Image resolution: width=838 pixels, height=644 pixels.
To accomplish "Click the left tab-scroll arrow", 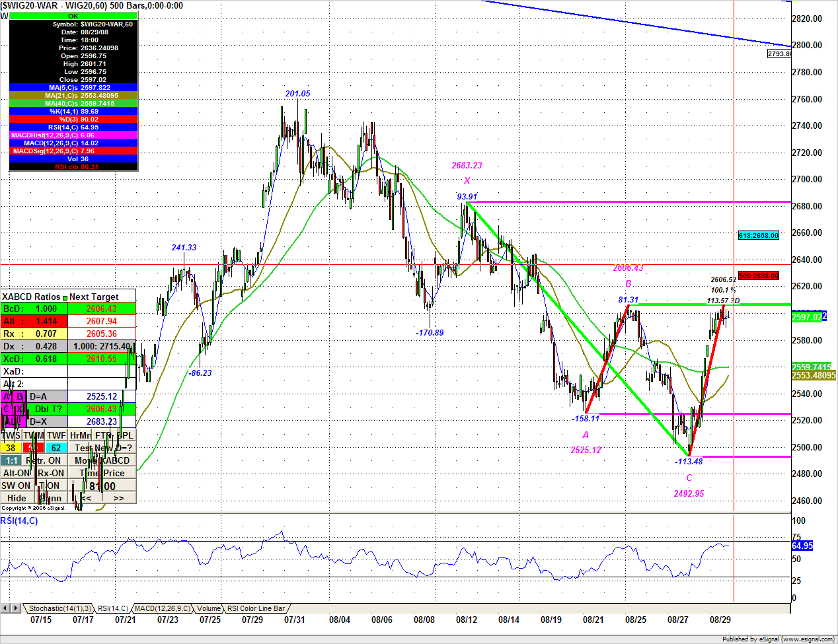I will (5, 608).
